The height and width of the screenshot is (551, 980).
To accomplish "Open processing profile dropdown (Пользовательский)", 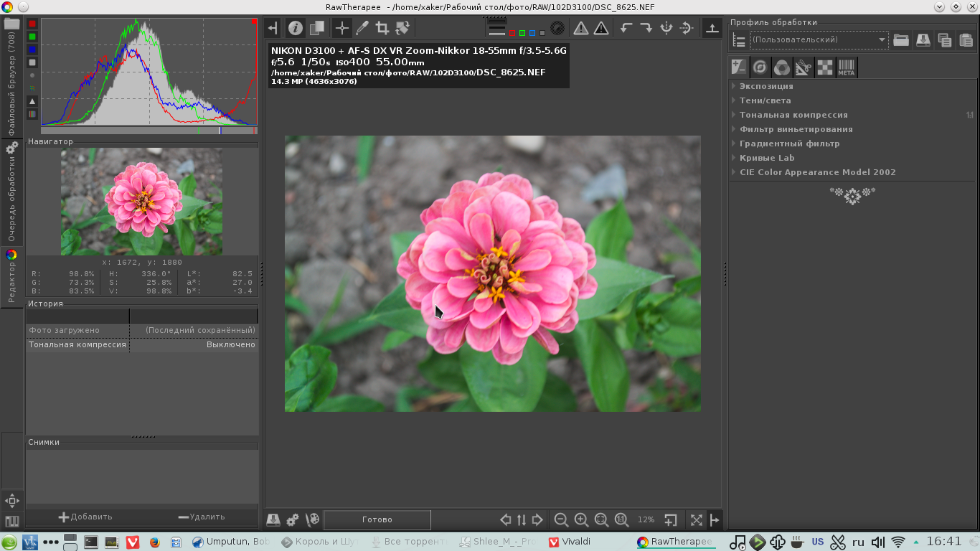I will 819,39.
